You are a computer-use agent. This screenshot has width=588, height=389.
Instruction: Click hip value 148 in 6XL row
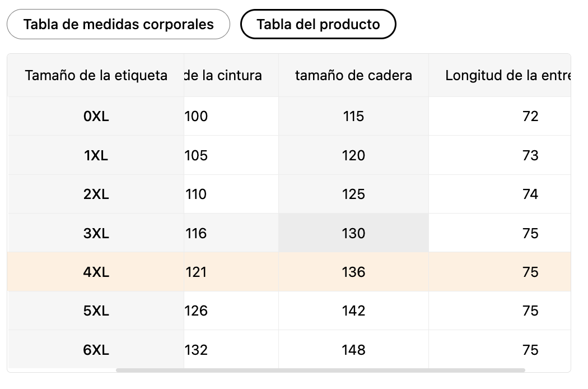(353, 350)
